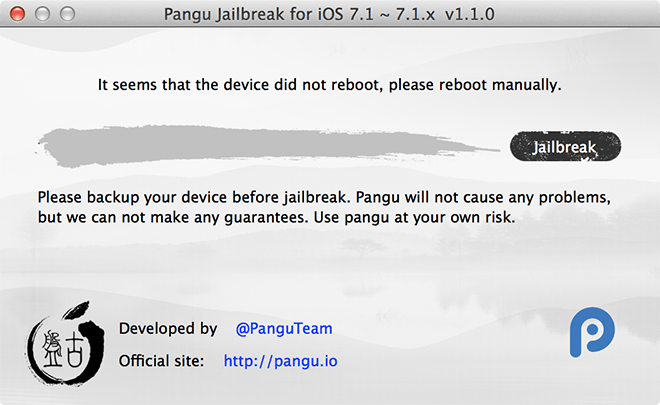Click the device did not reboot status message
The width and height of the screenshot is (660, 405).
(330, 85)
